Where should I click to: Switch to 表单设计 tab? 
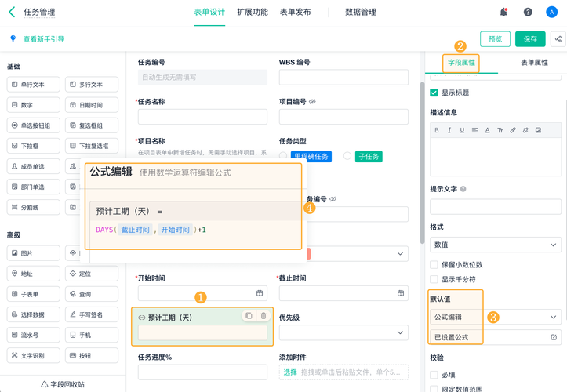point(209,12)
